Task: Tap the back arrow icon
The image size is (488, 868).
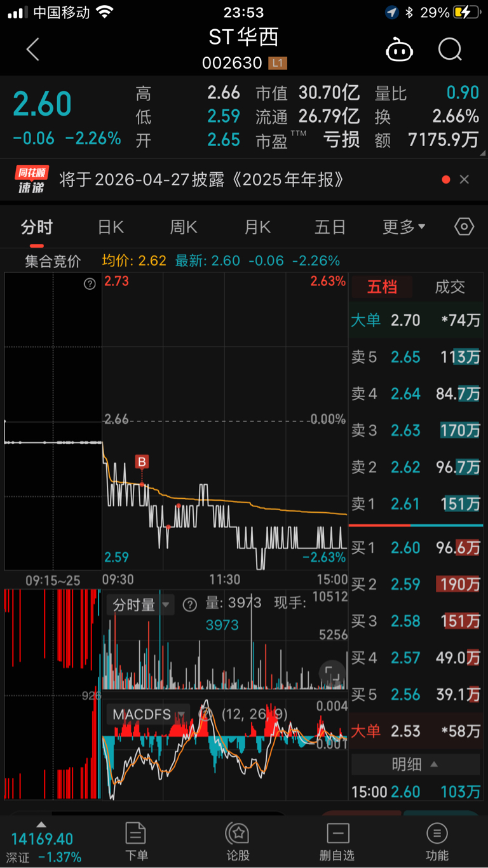Action: point(32,49)
